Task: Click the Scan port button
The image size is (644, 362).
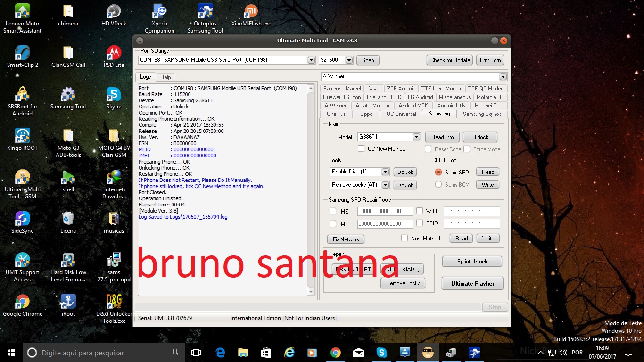Action: coord(368,60)
